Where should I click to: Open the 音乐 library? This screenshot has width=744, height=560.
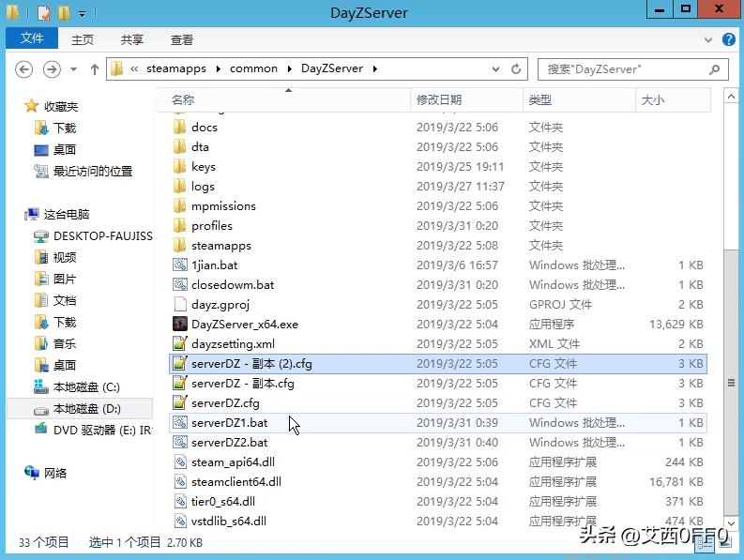65,343
